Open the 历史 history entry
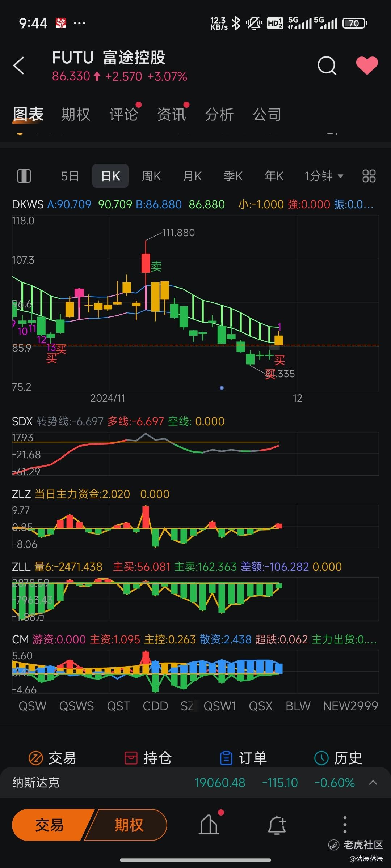 [x=338, y=758]
